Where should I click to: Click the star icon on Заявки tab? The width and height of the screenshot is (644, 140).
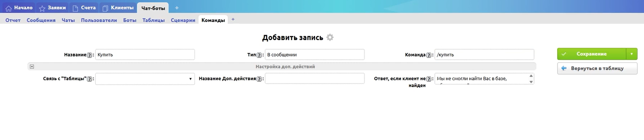click(42, 8)
